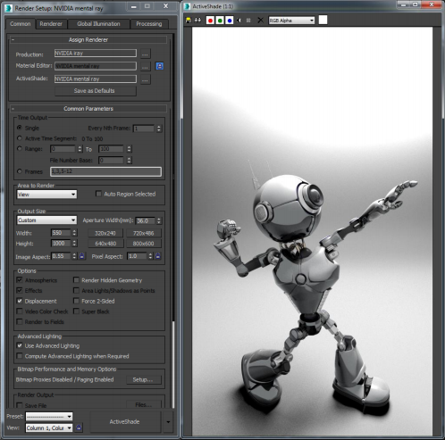The height and width of the screenshot is (440, 445).
Task: Choose Production renderer browse button
Action: (x=145, y=53)
